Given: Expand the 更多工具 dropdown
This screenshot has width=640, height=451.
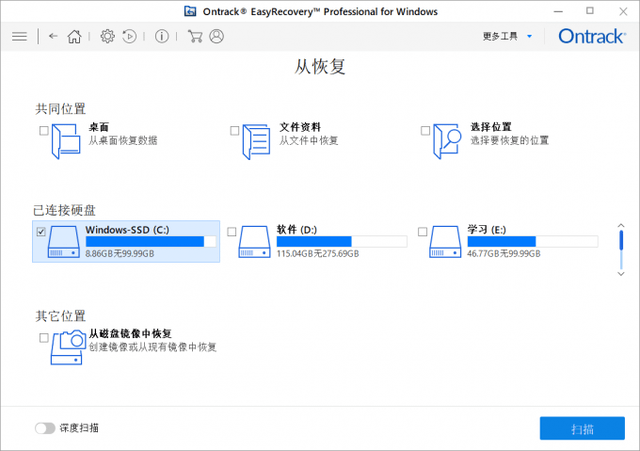Looking at the screenshot, I should pos(507,36).
